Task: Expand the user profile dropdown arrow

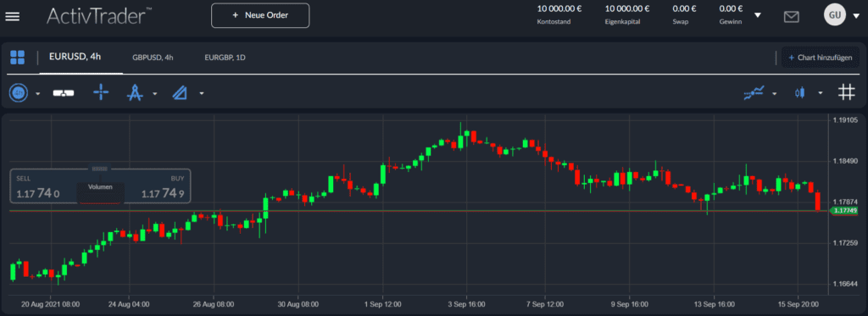Action: pos(856,16)
